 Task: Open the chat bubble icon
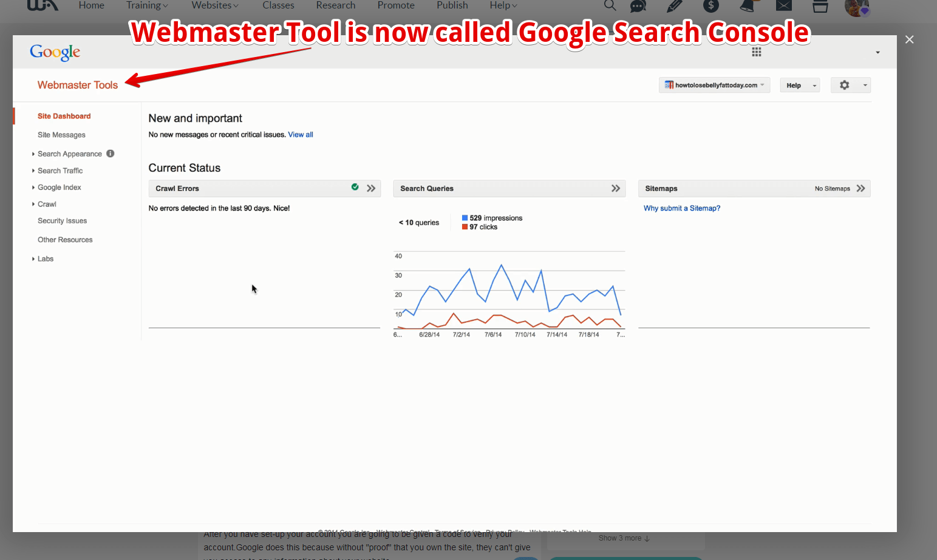click(x=638, y=5)
